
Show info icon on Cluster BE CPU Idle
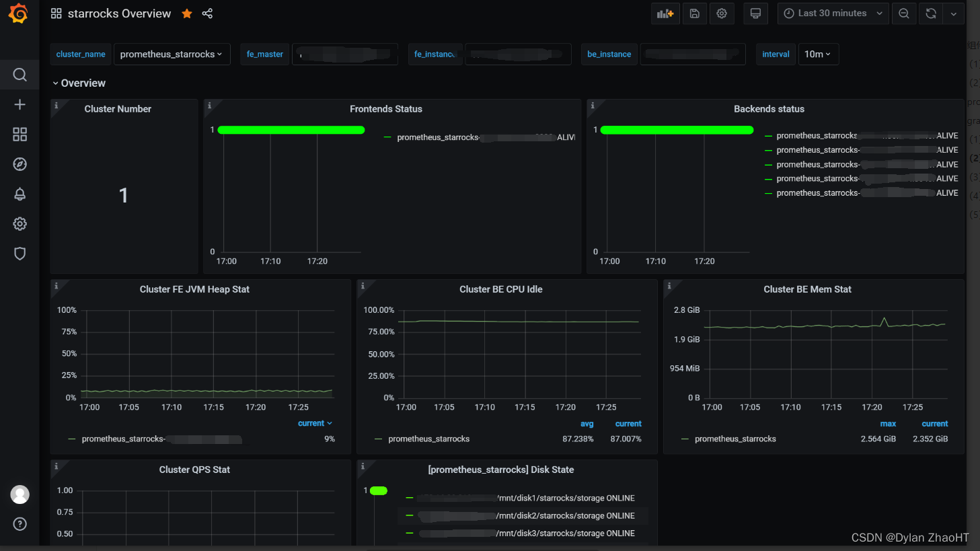point(363,286)
